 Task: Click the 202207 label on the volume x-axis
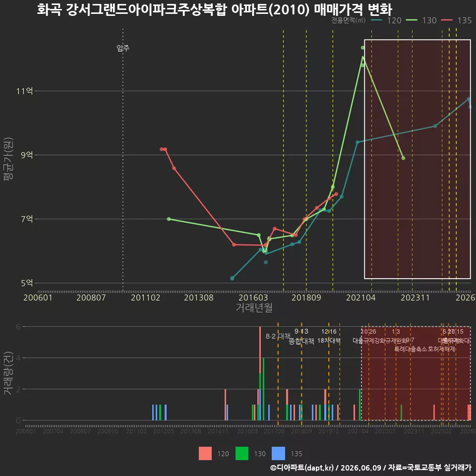385,431
